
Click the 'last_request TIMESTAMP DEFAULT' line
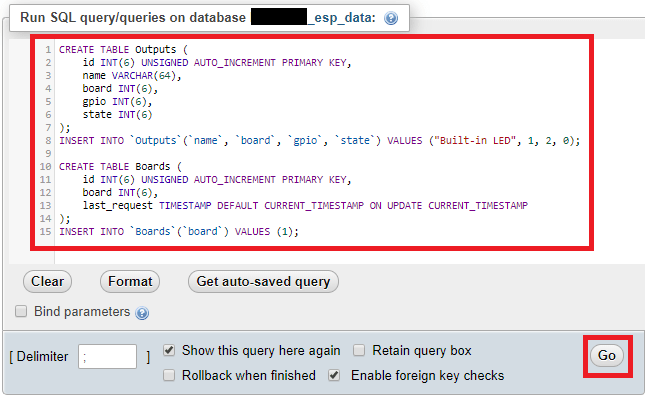click(305, 205)
